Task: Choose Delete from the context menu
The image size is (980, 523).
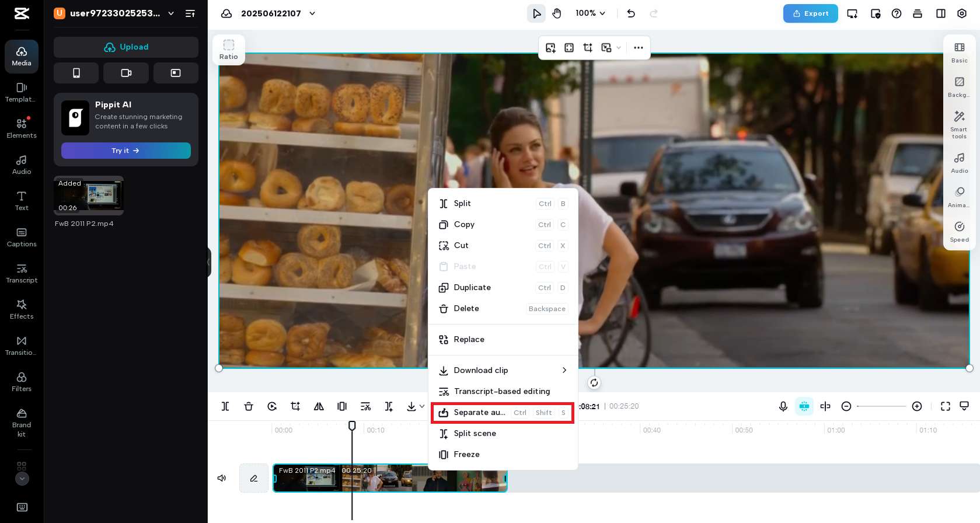Action: tap(503, 309)
